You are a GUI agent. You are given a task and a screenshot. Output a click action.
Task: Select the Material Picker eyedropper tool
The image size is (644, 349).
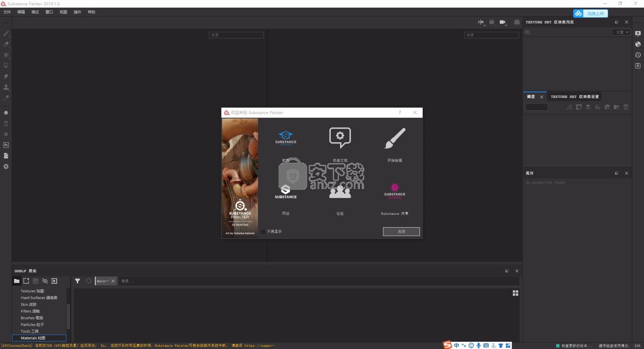pos(6,98)
